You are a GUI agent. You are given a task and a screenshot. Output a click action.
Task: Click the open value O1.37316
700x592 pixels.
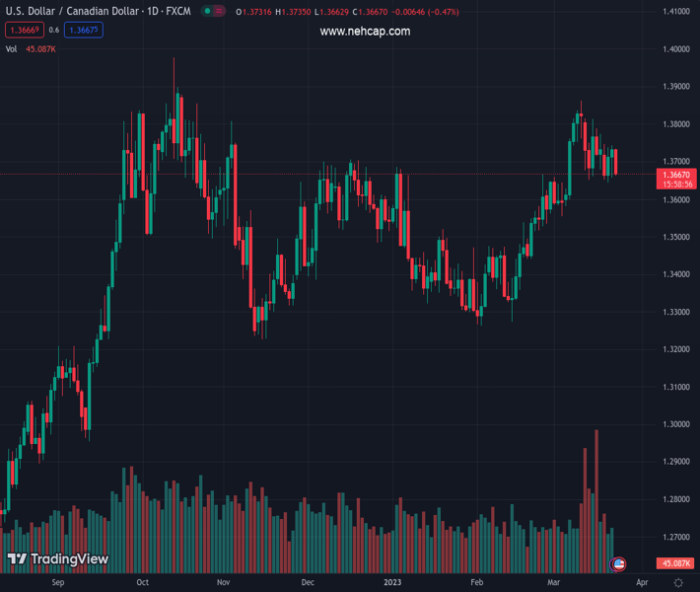point(253,12)
